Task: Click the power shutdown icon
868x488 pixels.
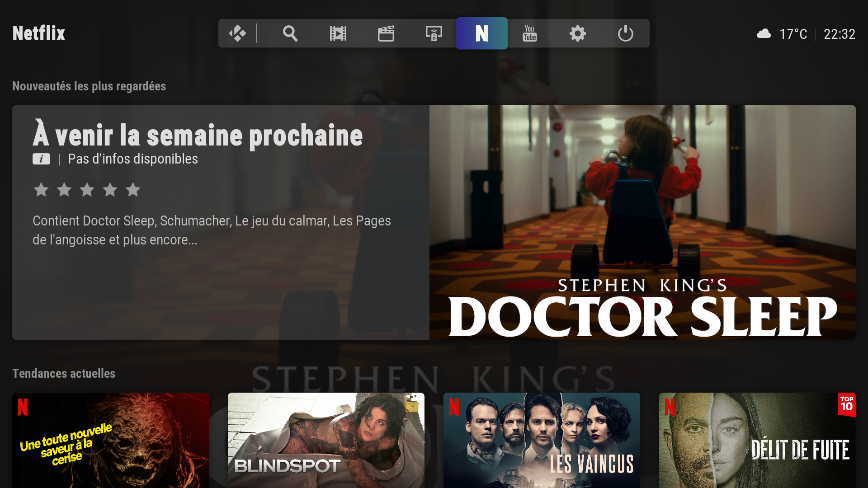Action: coord(626,33)
